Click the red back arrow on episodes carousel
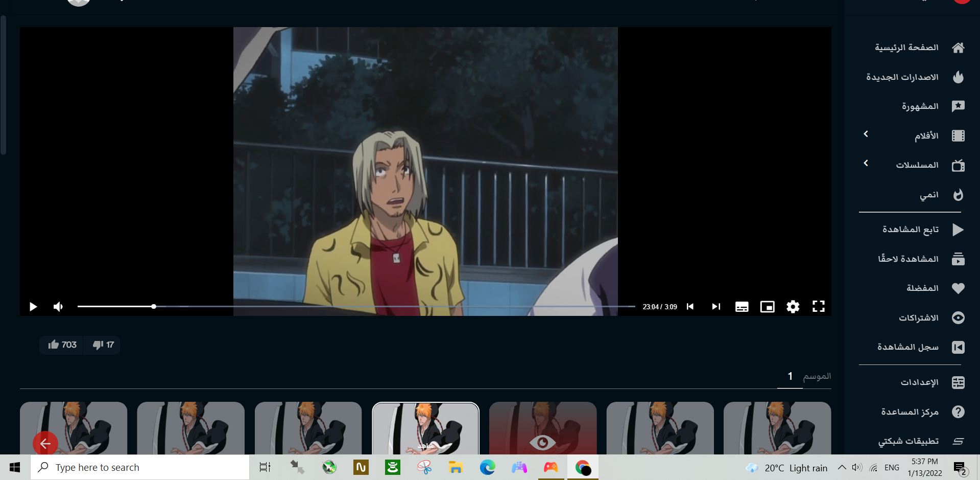Image resolution: width=980 pixels, height=480 pixels. (x=45, y=443)
